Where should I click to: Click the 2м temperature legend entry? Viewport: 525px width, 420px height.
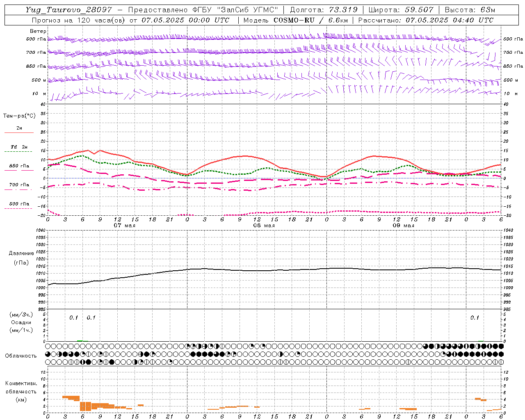point(19,128)
